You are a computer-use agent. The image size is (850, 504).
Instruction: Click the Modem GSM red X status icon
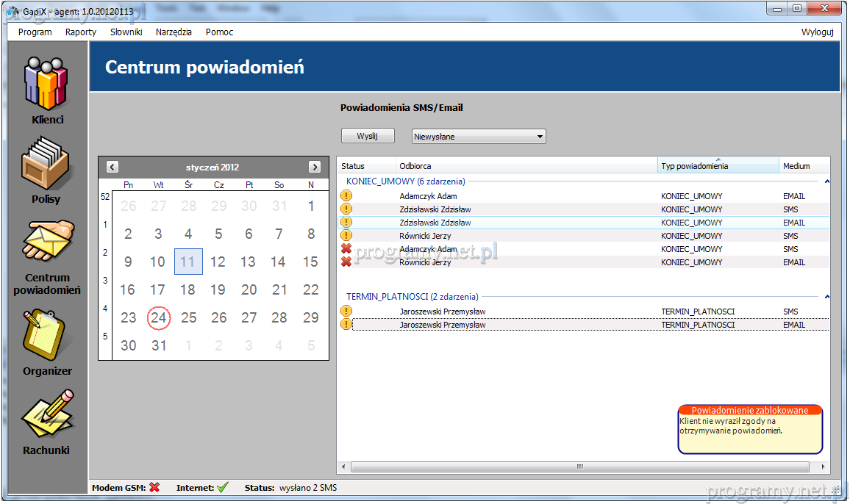(x=154, y=487)
